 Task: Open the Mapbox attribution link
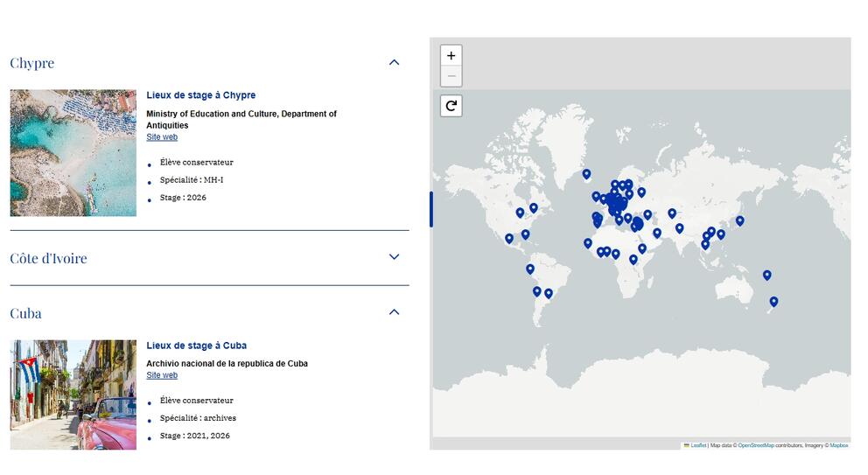coord(838,445)
